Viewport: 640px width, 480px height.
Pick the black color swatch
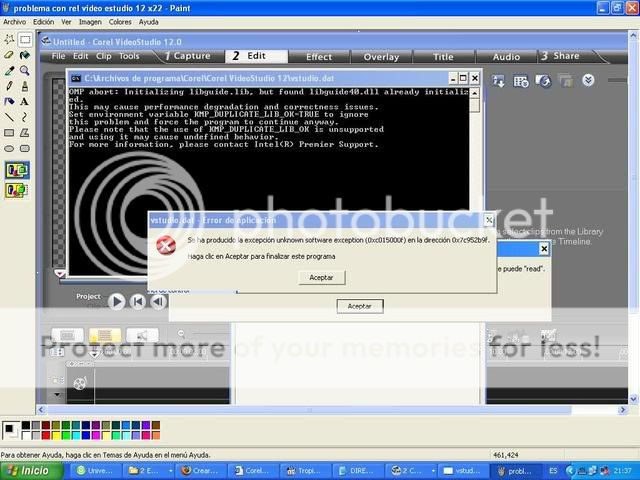tap(26, 425)
